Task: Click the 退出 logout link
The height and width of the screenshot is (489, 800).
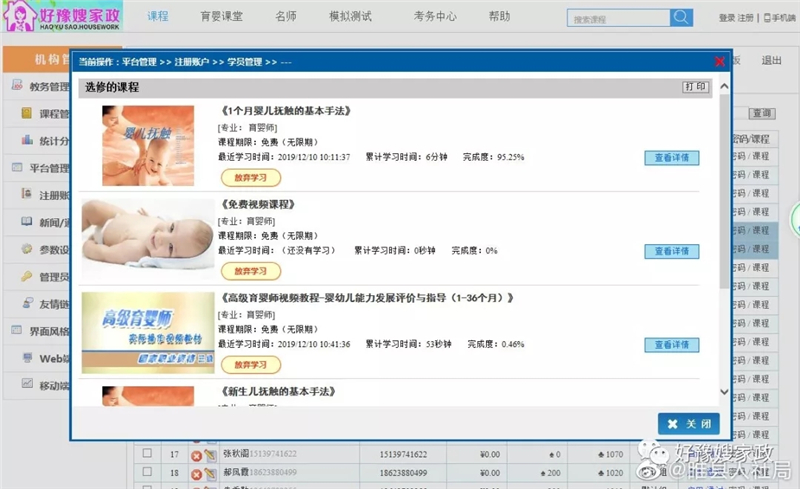Action: click(x=771, y=60)
